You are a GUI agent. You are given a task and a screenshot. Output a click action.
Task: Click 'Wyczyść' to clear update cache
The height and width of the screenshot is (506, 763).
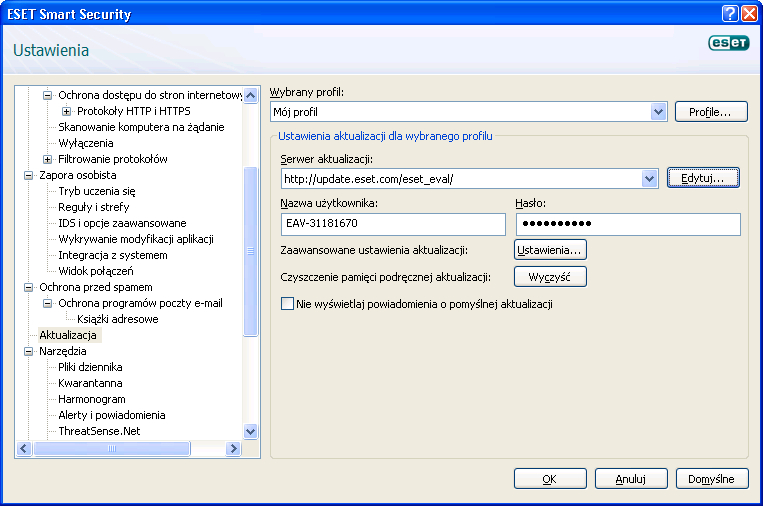click(x=550, y=277)
